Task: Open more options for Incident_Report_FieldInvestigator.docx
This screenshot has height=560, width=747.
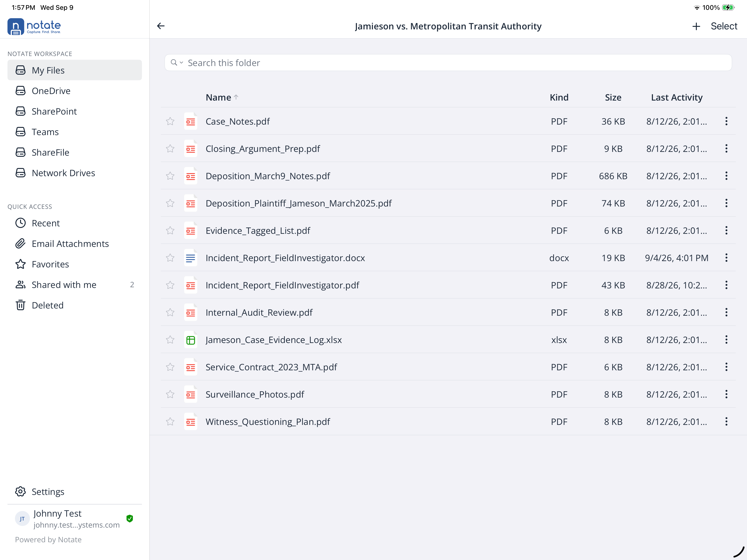Action: pos(726,258)
